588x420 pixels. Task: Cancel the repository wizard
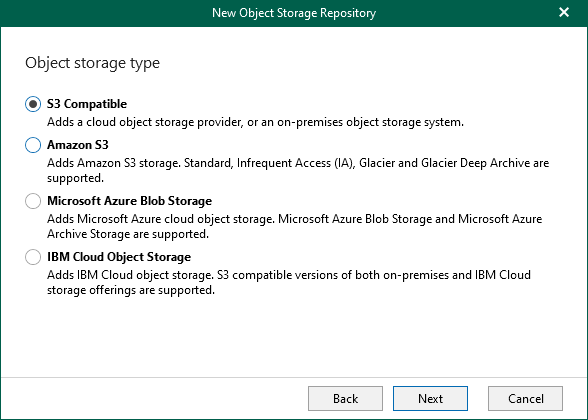525,398
